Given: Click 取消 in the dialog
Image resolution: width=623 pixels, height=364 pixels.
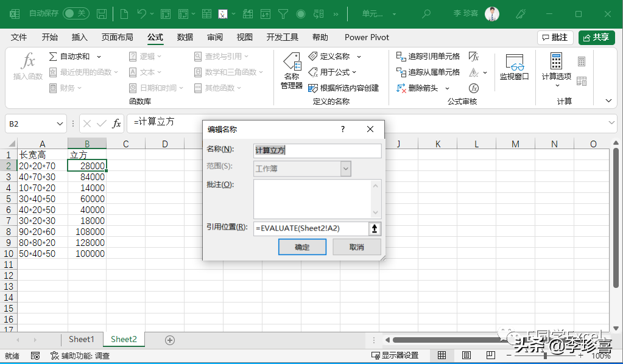Looking at the screenshot, I should pyautogui.click(x=356, y=247).
